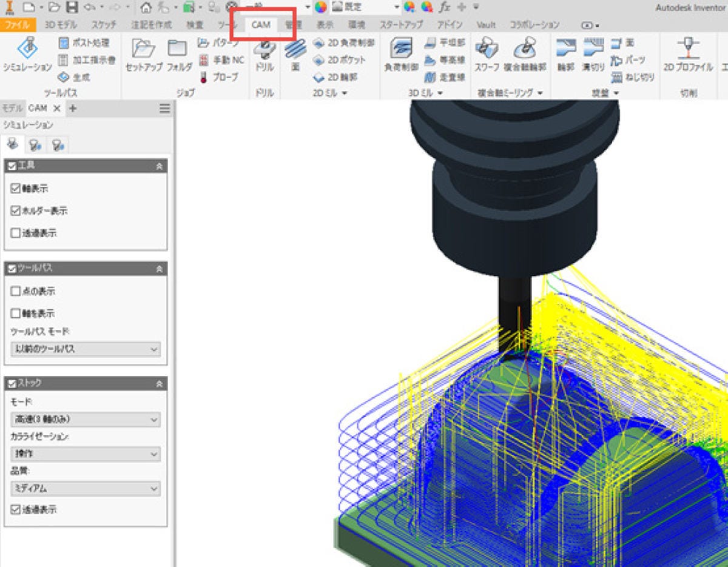Open the 品質 ミディアム dropdown
This screenshot has width=728, height=567.
pos(86,488)
